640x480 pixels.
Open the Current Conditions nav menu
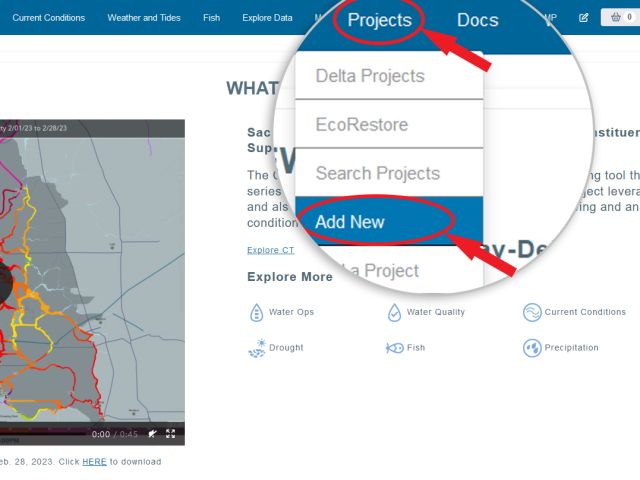coord(49,18)
